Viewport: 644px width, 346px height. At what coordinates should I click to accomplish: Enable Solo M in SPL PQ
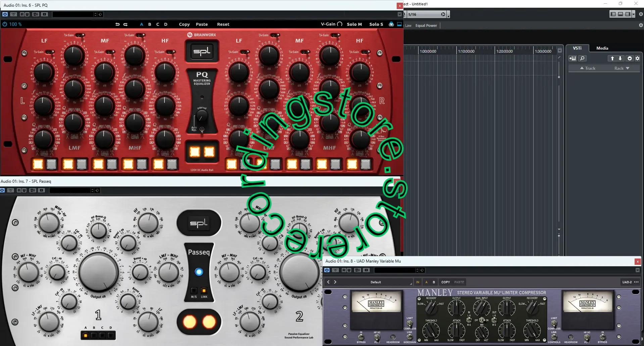coord(354,24)
